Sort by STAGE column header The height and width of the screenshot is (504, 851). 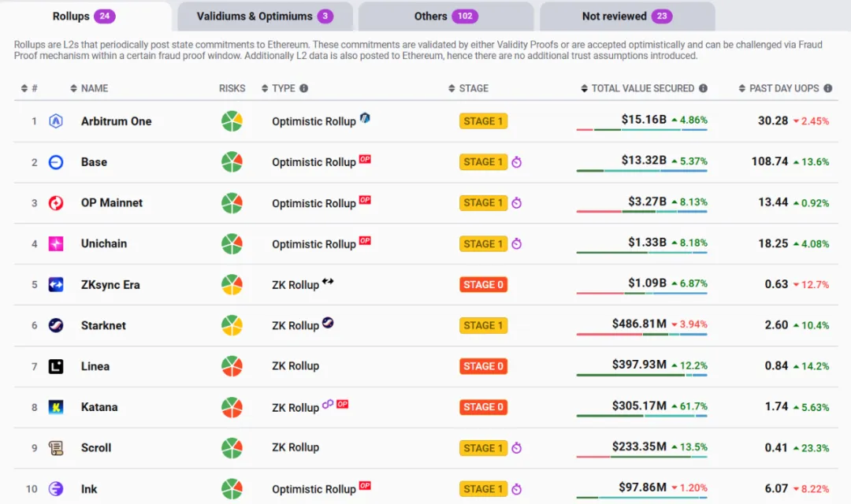473,88
